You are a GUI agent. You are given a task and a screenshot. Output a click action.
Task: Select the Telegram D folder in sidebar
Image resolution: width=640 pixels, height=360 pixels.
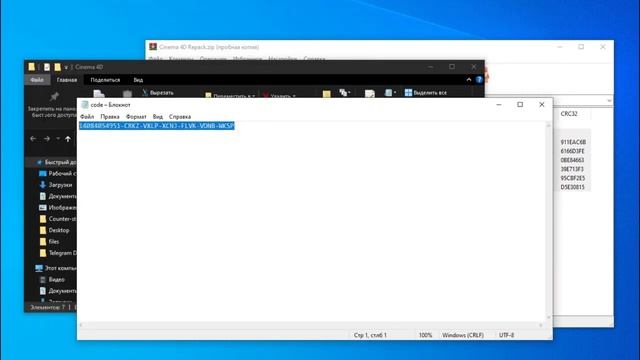(x=58, y=253)
